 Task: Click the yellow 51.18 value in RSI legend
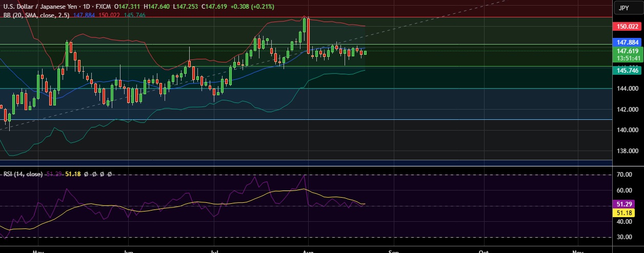coord(73,174)
